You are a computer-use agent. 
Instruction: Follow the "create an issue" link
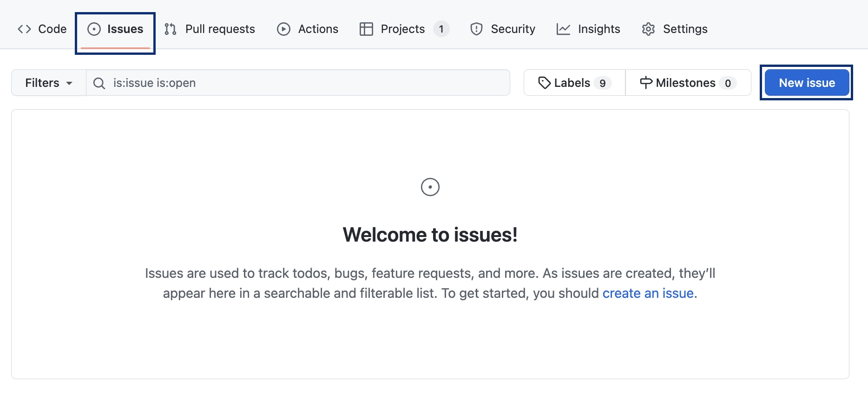[648, 293]
